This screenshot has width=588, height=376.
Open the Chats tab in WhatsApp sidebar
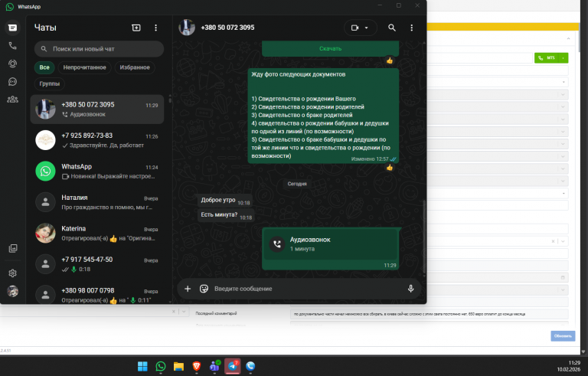point(12,28)
